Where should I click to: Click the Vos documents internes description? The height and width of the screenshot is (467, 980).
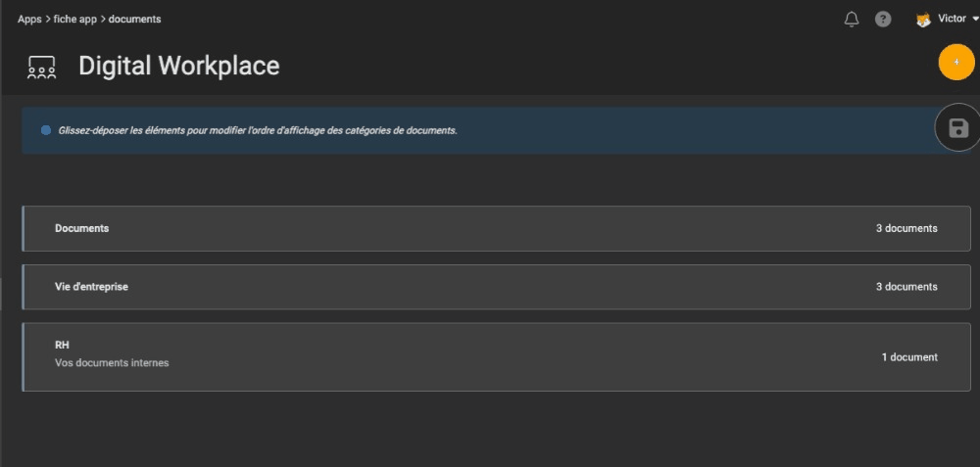[112, 363]
